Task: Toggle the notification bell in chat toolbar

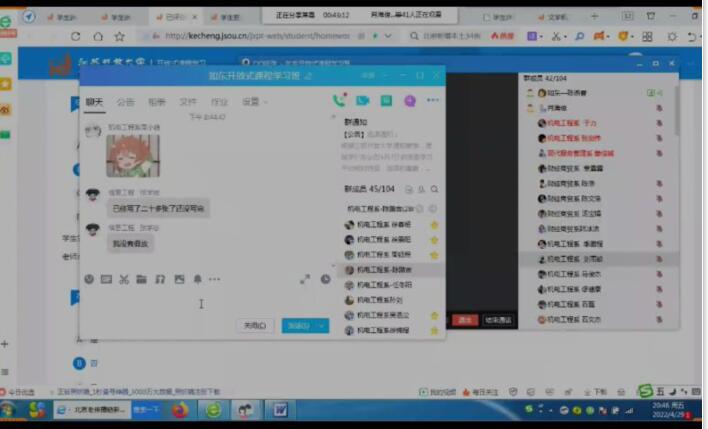Action: 197,279
